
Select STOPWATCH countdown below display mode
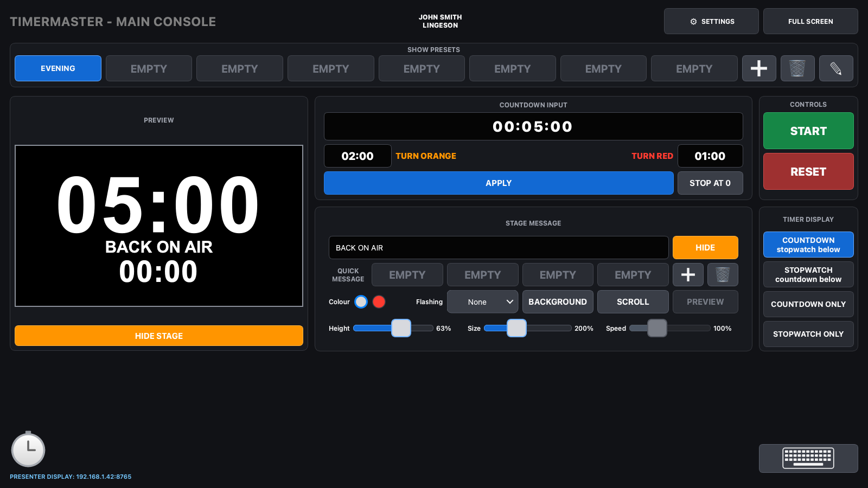(x=808, y=274)
